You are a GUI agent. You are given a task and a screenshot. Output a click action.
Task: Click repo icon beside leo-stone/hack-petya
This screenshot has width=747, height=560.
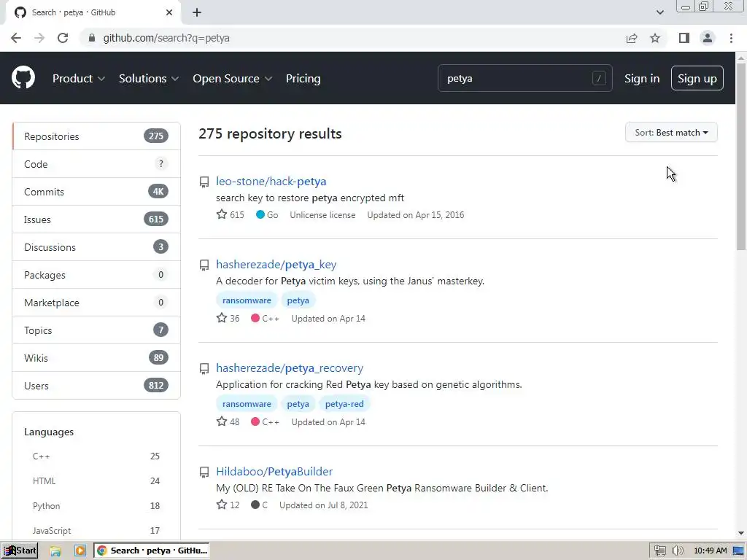[x=204, y=182]
